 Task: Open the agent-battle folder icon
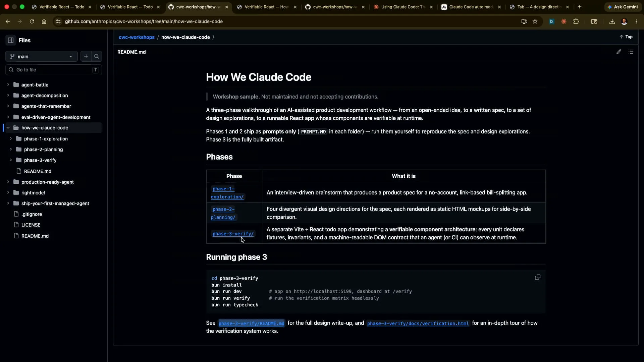(16, 85)
